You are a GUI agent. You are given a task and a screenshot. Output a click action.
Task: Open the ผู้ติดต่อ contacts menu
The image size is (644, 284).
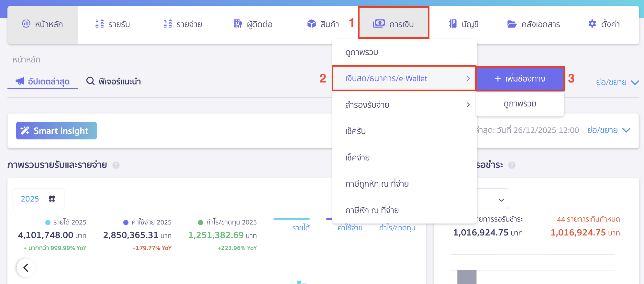253,25
